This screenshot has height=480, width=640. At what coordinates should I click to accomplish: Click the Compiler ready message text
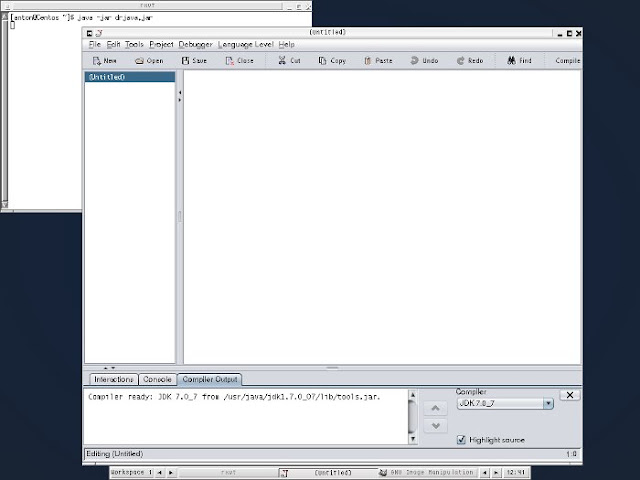tap(234, 397)
